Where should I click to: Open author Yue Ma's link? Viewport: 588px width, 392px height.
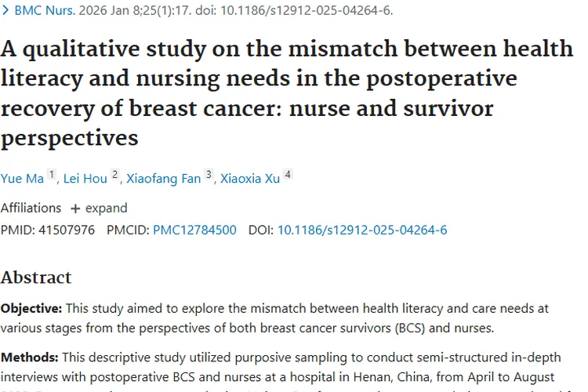pos(22,179)
